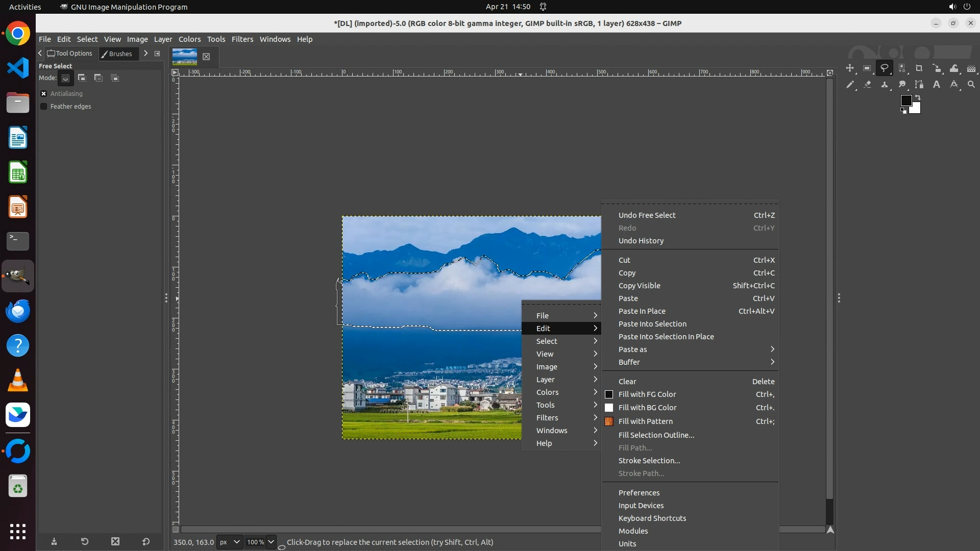Screen dimensions: 980x551
Task: Select the Pencil tool
Action: (850, 85)
